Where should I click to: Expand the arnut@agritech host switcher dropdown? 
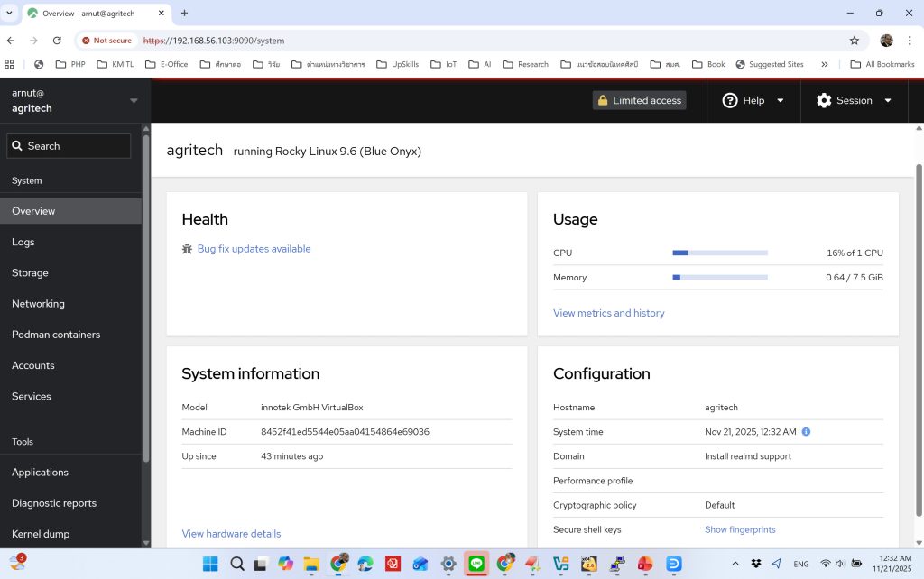tap(134, 100)
